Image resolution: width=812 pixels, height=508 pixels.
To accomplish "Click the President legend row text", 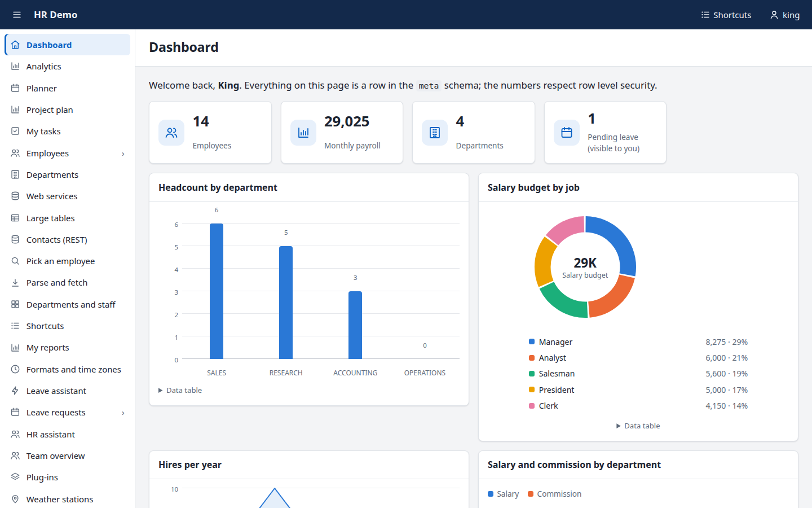I will tap(557, 390).
